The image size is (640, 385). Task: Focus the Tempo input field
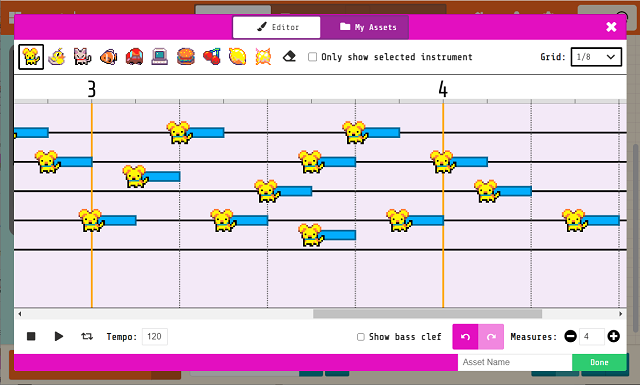click(x=155, y=336)
